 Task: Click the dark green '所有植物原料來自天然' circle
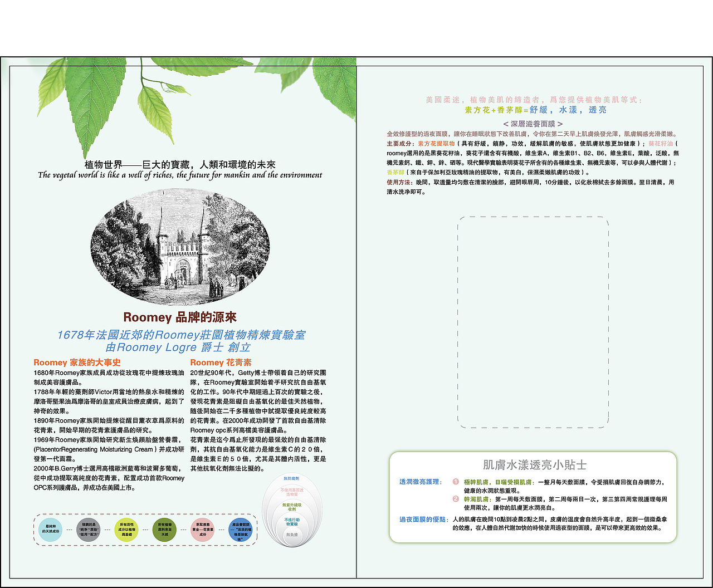164,529
